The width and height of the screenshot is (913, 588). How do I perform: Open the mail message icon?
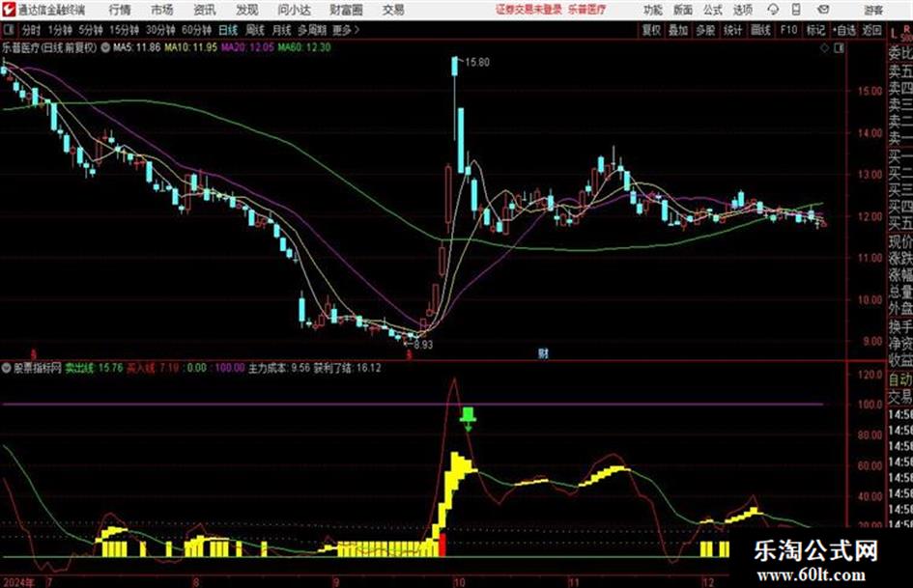tap(823, 10)
